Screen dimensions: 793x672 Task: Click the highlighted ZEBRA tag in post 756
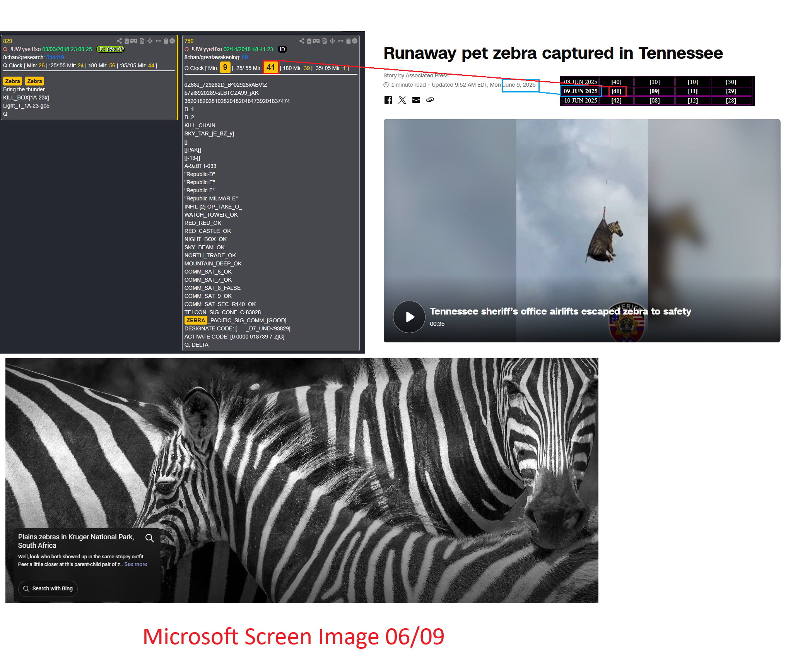(196, 320)
